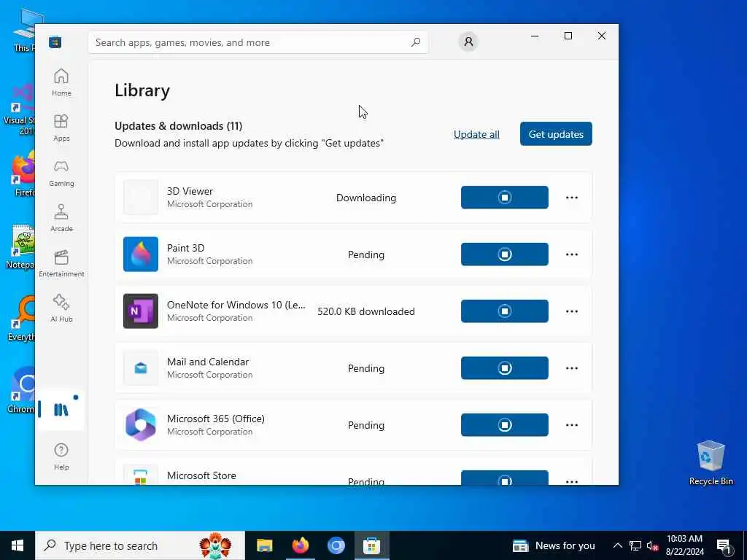Open more options for Microsoft 365 (Office)

(x=572, y=425)
